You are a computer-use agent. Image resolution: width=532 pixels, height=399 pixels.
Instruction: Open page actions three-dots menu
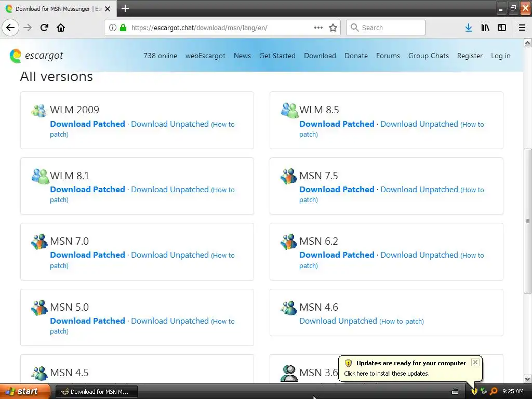[318, 28]
